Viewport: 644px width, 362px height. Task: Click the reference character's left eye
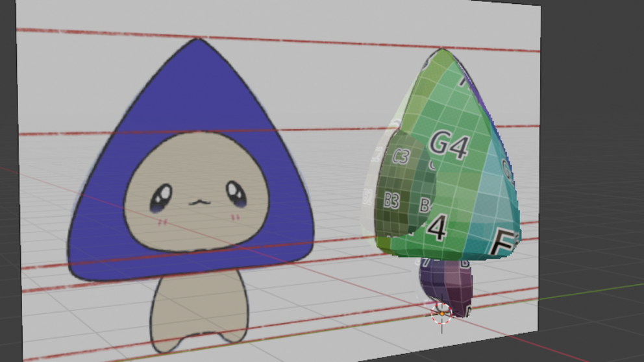pyautogui.click(x=161, y=199)
